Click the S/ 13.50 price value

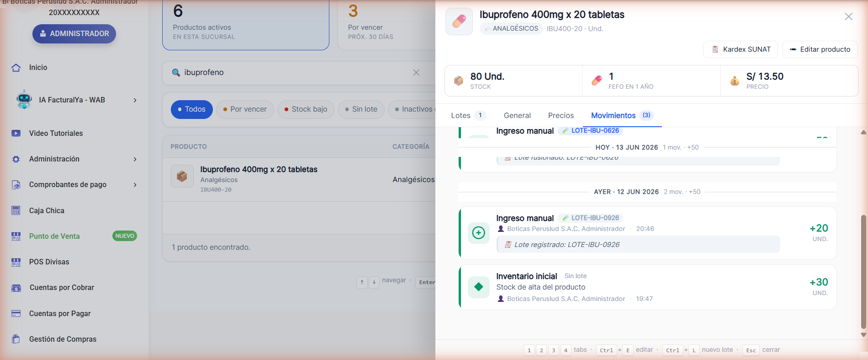tap(765, 76)
